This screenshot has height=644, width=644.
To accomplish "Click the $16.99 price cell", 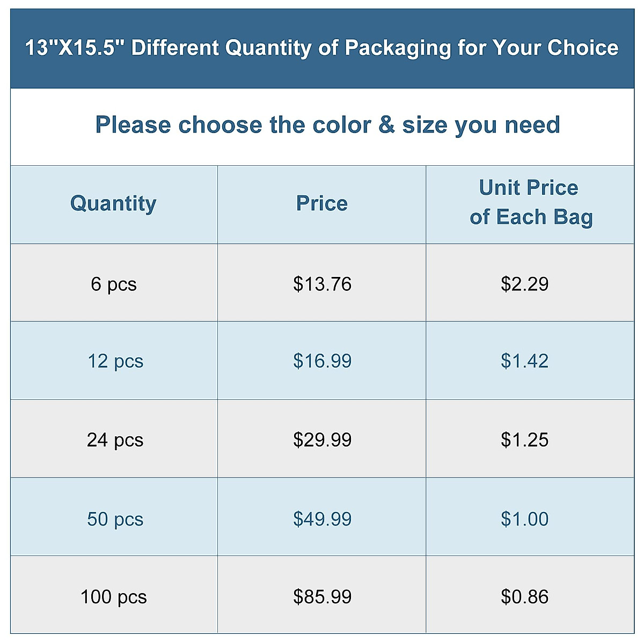I will [322, 361].
